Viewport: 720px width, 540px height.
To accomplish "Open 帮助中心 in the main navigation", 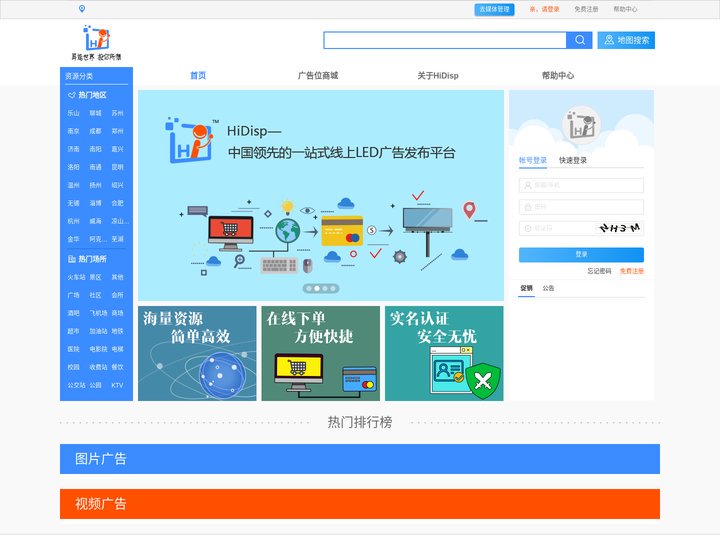I will click(557, 76).
